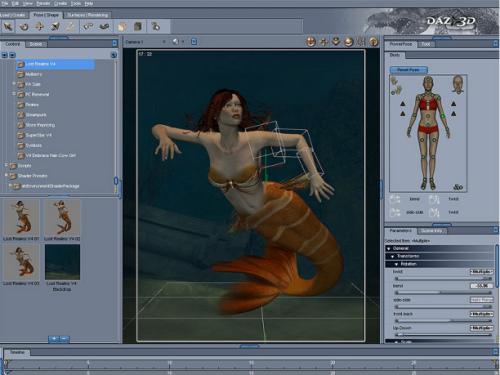Screen dimensions: 500x375
Task: Adjust the Bend rotation slider
Action: [x=443, y=293]
